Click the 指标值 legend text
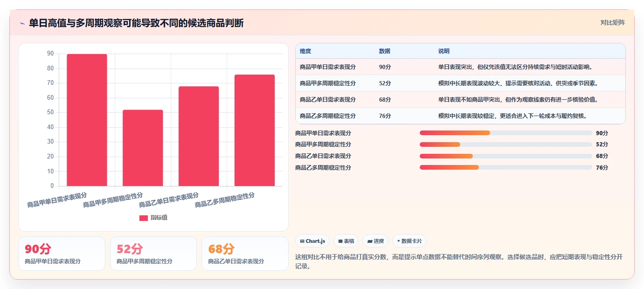Viewport: 644px width, 289px height. pyautogui.click(x=159, y=218)
